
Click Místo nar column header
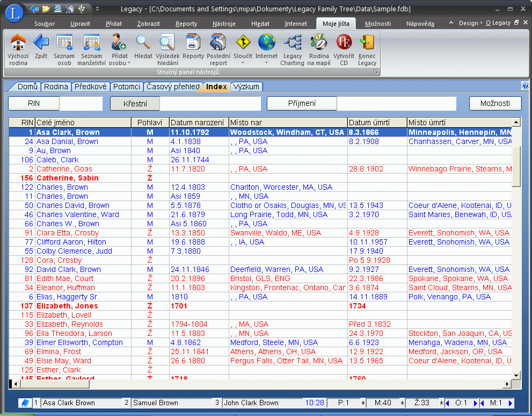288,123
